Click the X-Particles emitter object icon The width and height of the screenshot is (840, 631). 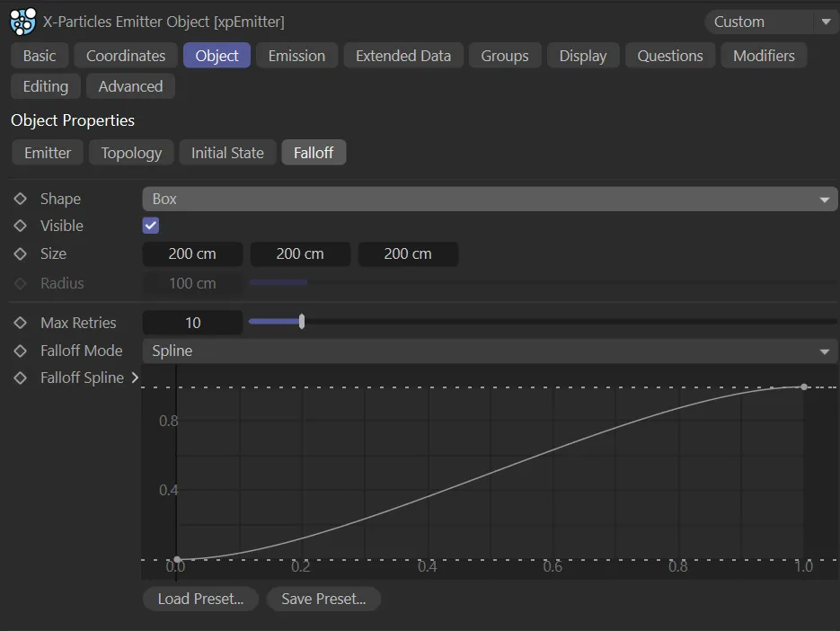pyautogui.click(x=23, y=21)
